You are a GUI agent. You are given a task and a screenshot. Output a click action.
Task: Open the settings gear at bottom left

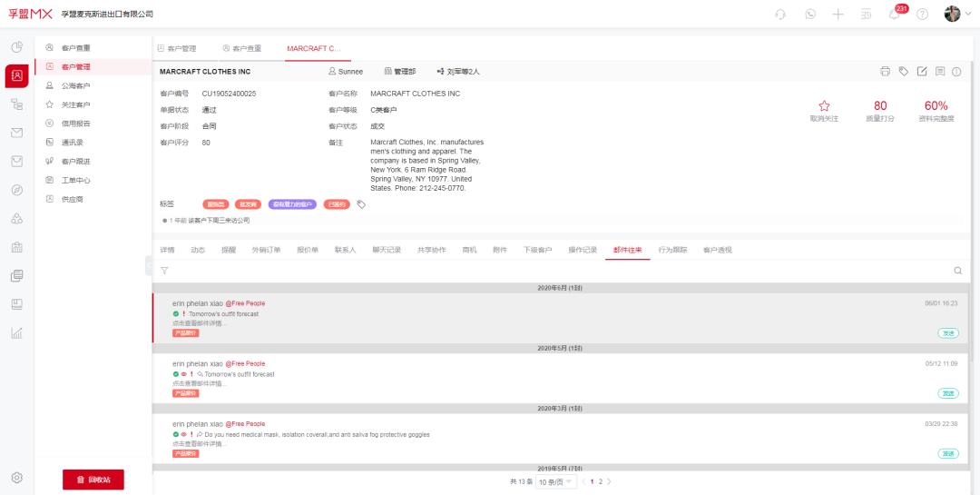pos(17,478)
